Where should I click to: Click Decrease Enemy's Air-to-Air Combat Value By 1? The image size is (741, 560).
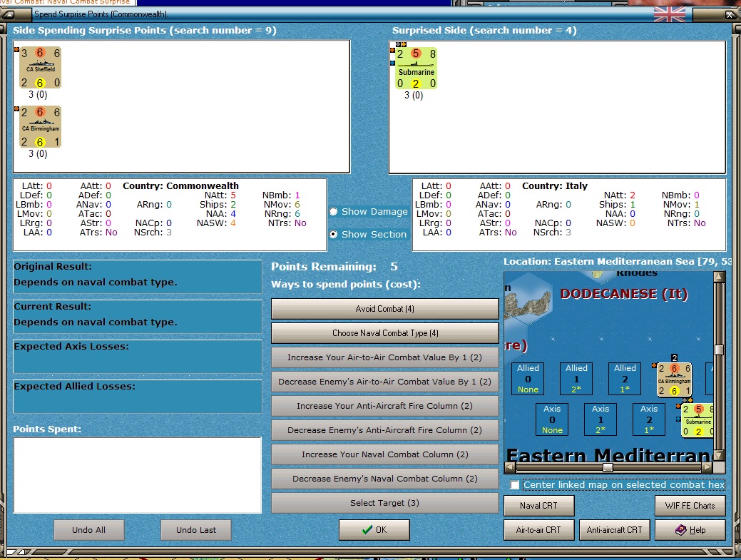pos(384,382)
